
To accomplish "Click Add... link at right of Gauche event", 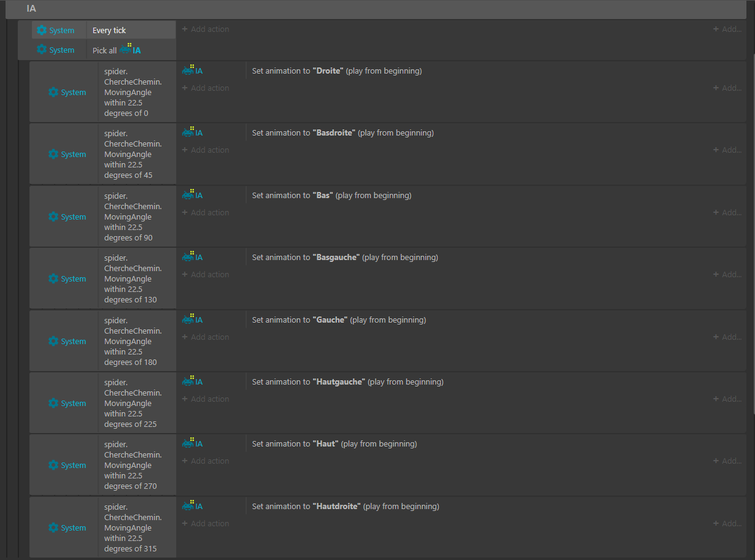I will pyautogui.click(x=727, y=337).
